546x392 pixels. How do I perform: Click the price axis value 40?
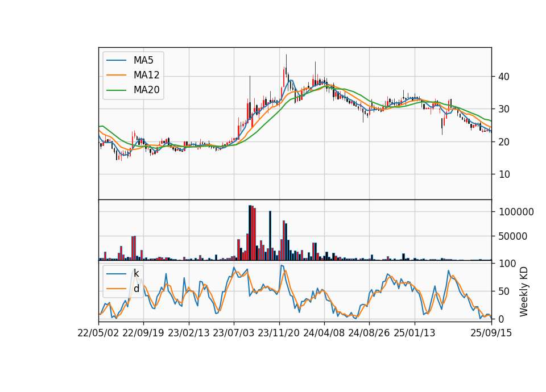coord(504,77)
